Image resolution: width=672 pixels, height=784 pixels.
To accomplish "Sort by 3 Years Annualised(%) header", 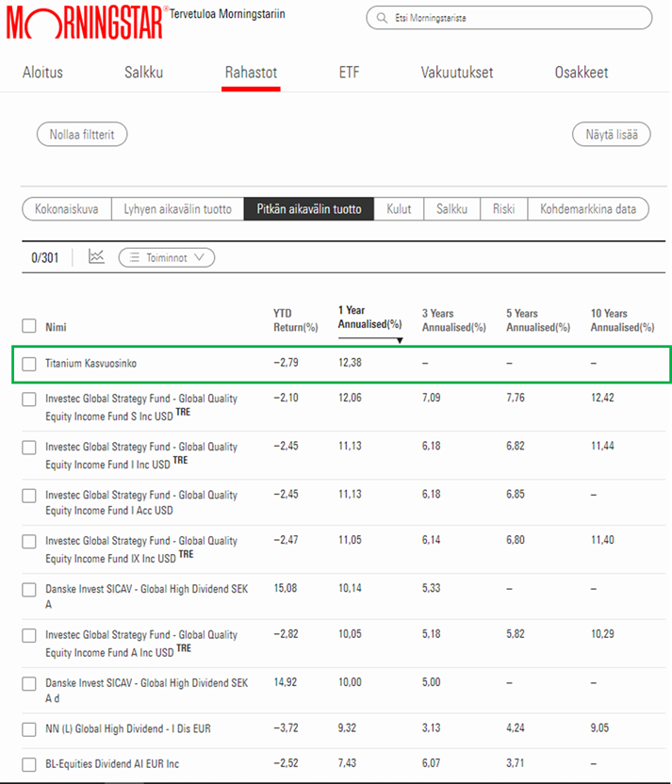I will 453,320.
